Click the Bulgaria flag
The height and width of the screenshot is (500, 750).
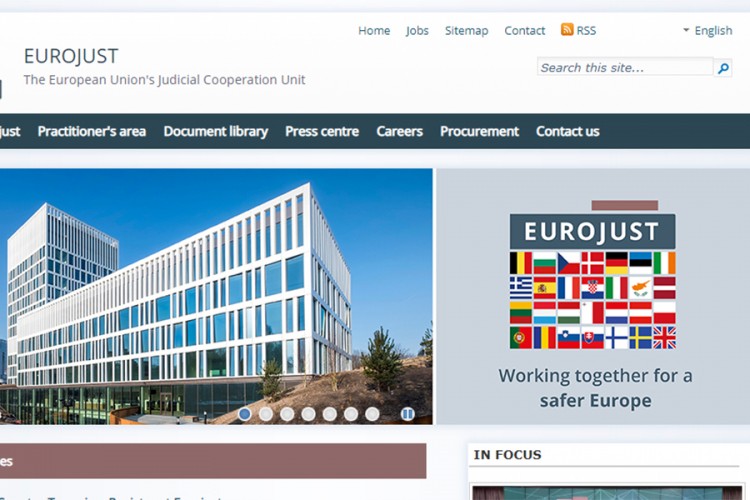point(545,263)
